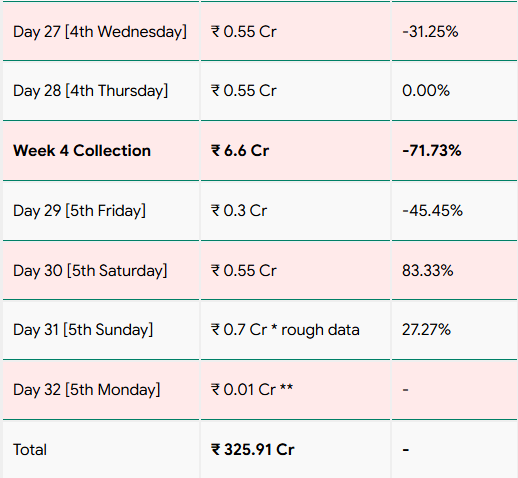The height and width of the screenshot is (478, 518).
Task: Select the Total row label
Action: click(30, 450)
